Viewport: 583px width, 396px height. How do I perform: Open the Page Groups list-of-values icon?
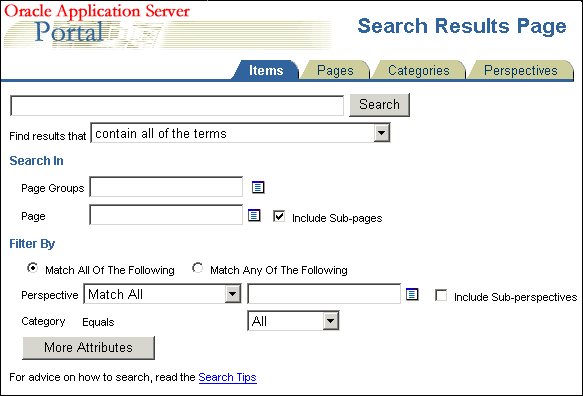point(258,187)
